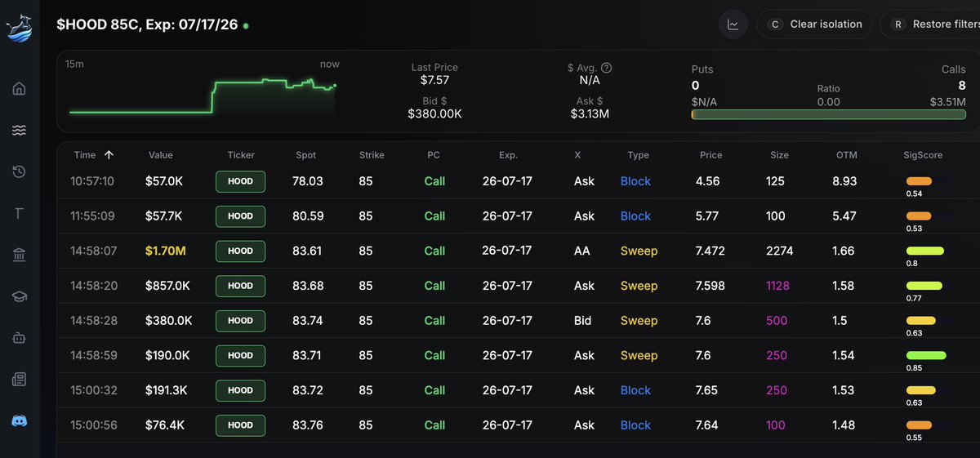Click the AA exchange cell
The image size is (980, 458).
[582, 251]
